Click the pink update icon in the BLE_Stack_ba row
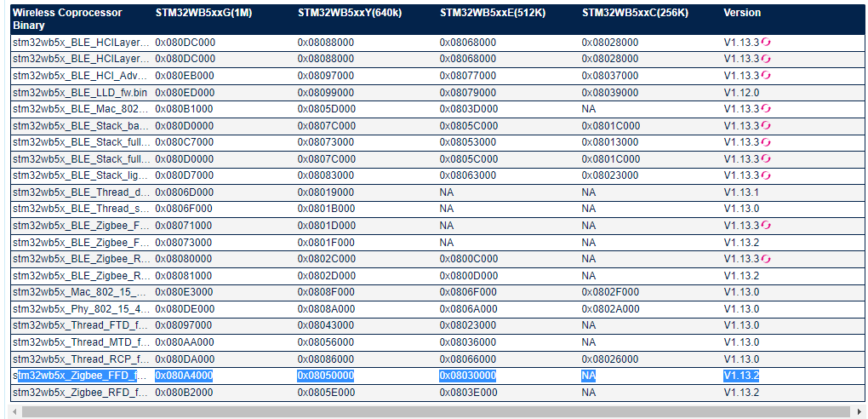 click(x=766, y=125)
